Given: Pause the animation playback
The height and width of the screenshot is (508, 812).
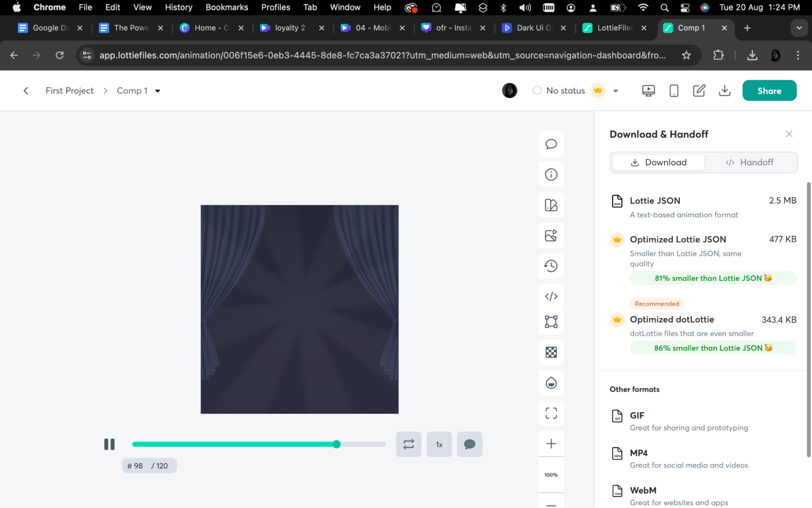Looking at the screenshot, I should (109, 444).
